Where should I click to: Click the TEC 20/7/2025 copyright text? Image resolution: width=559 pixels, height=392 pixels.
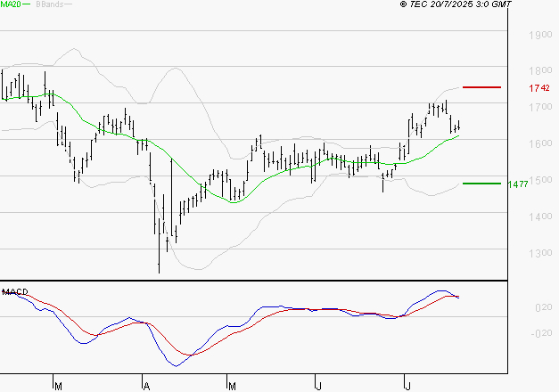(456, 4)
